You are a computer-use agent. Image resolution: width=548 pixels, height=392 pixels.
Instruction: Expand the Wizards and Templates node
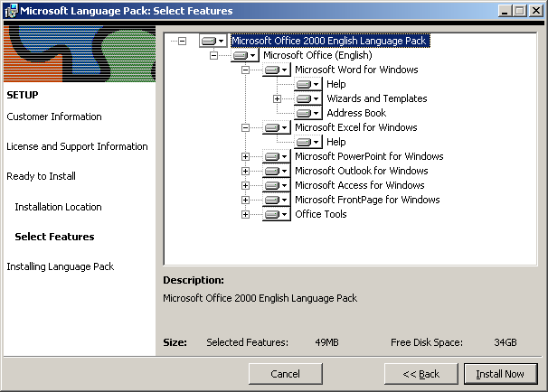277,98
